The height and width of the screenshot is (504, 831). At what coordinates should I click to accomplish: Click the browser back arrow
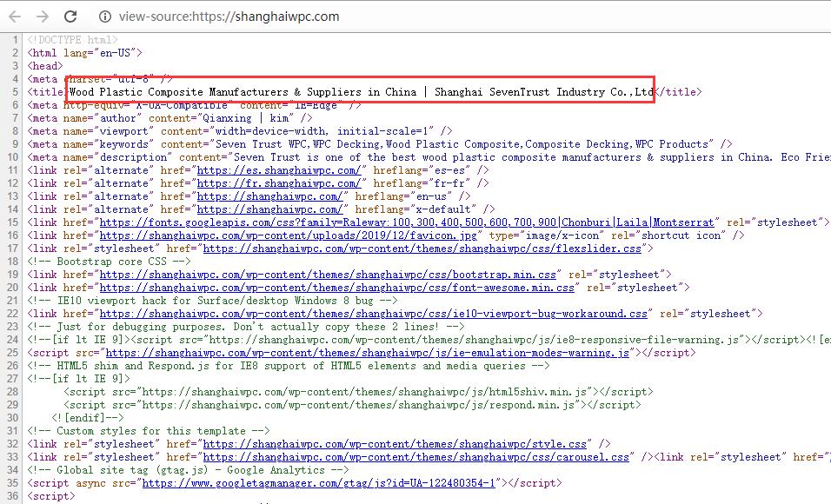point(15,17)
